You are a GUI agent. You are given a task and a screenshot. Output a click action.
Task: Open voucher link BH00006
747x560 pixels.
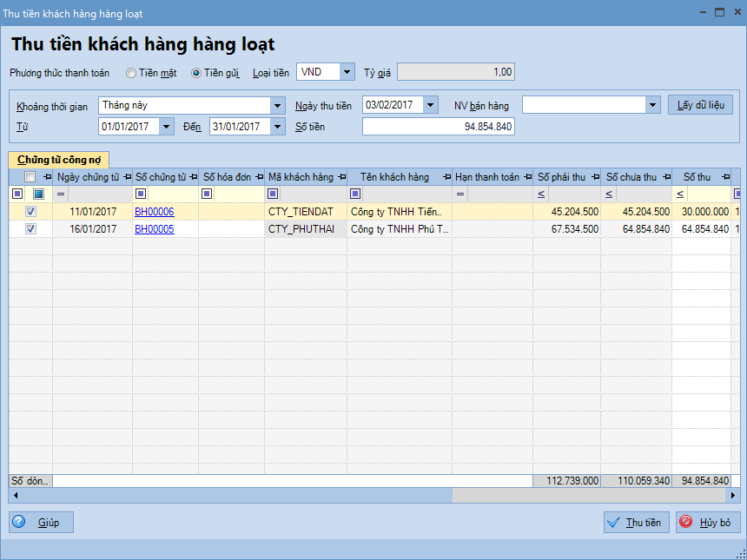tap(155, 212)
